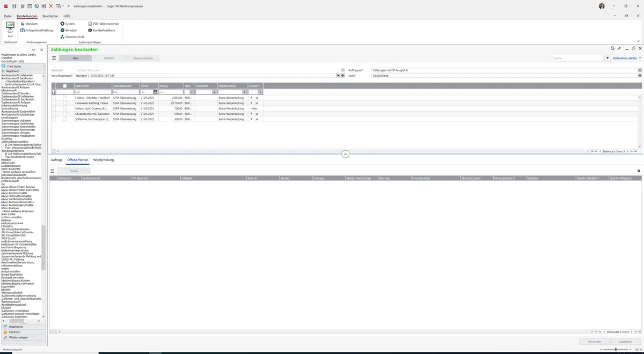
Task: Click the Neu button
Action: coord(75,58)
